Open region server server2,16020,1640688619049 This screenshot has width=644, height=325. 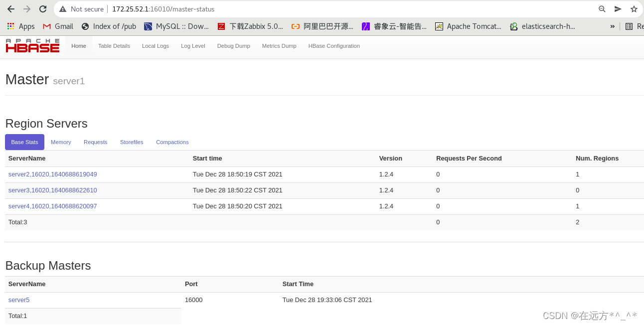53,174
